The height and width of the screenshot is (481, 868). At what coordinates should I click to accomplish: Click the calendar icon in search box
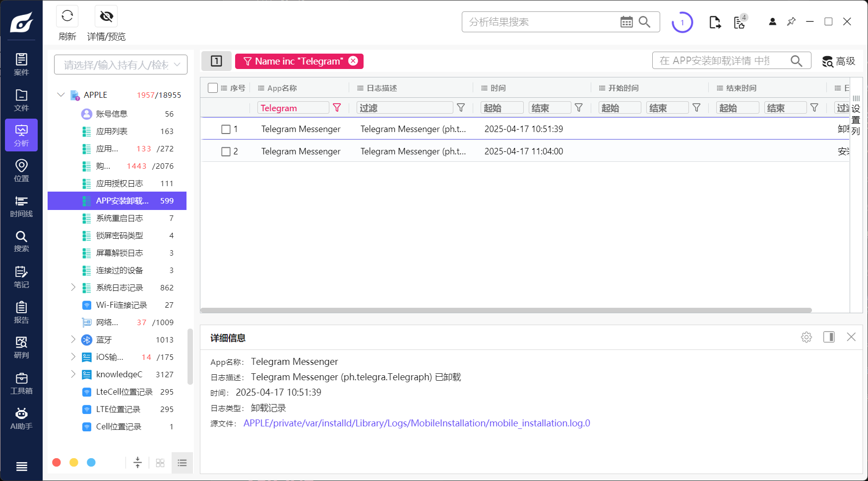click(x=626, y=22)
